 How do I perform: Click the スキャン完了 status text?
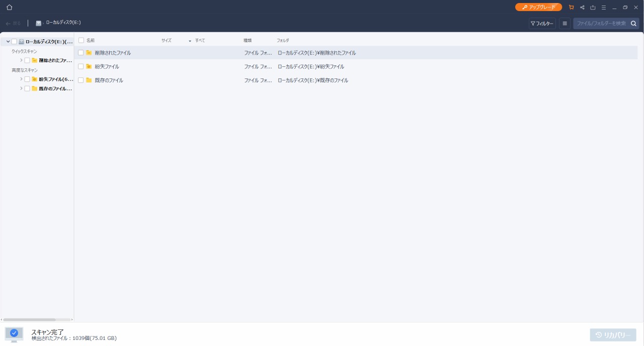(47, 332)
